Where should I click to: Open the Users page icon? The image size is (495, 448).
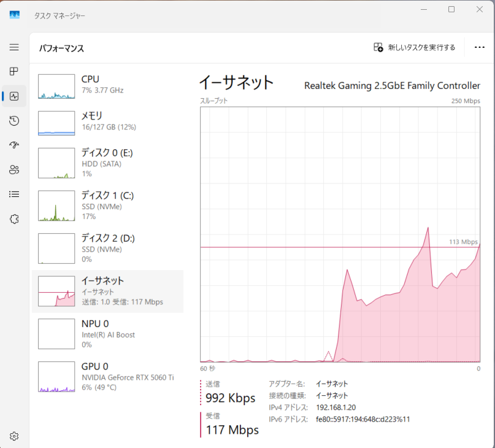pos(13,170)
